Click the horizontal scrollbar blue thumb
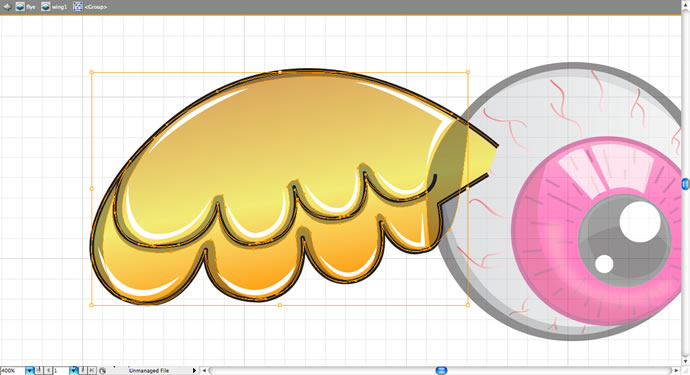690x375 pixels. [441, 371]
